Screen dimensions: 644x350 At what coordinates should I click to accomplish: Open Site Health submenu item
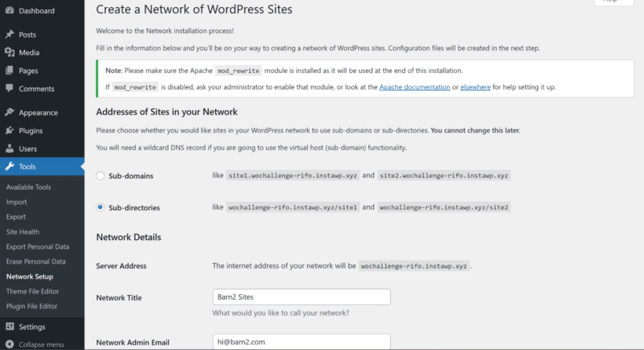23,232
